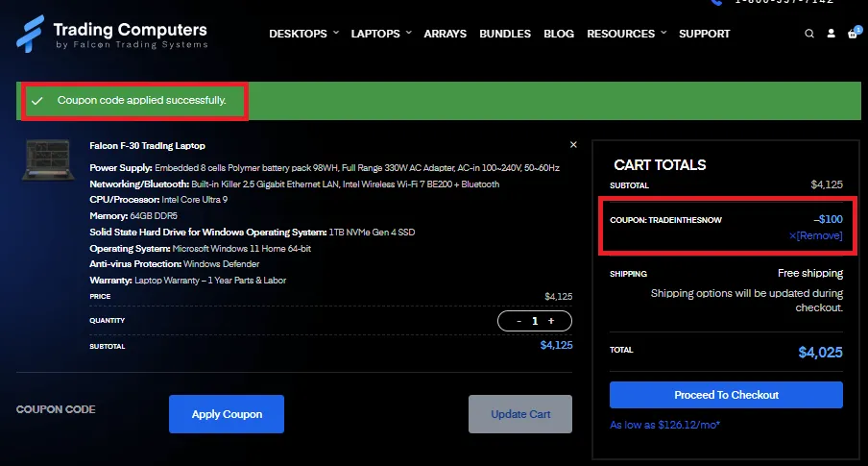Click 'Coupon code applied successfully.' message
The image size is (868, 466).
(x=142, y=100)
